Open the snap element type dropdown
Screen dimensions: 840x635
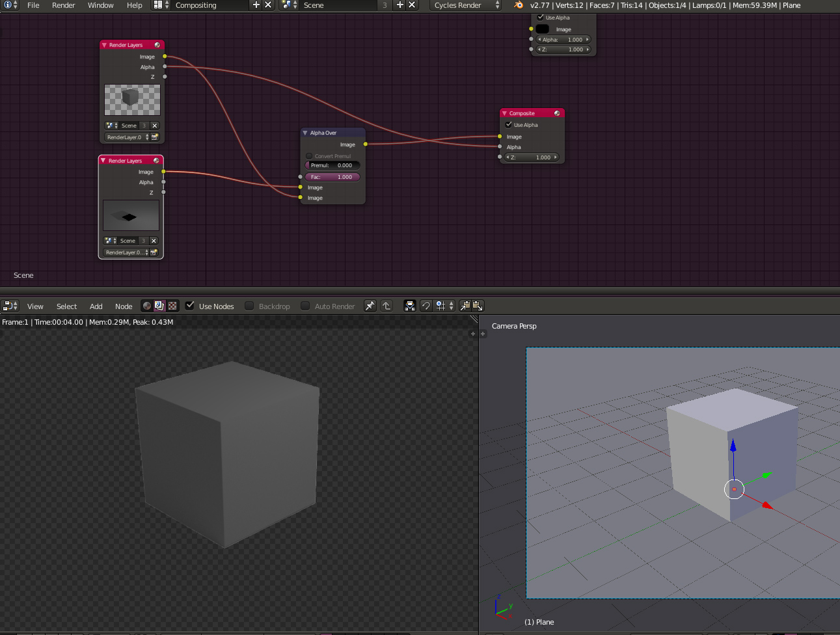(x=445, y=306)
